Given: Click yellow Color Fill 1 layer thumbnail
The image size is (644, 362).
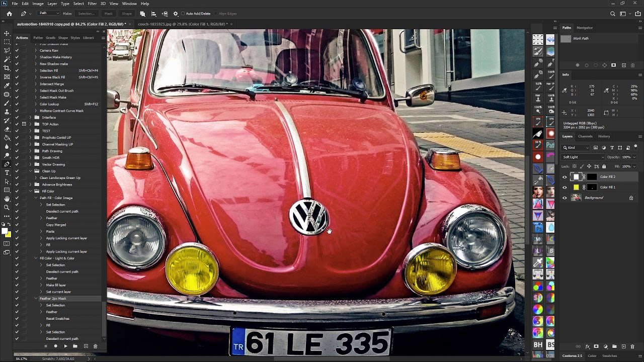Looking at the screenshot, I should coord(576,188).
